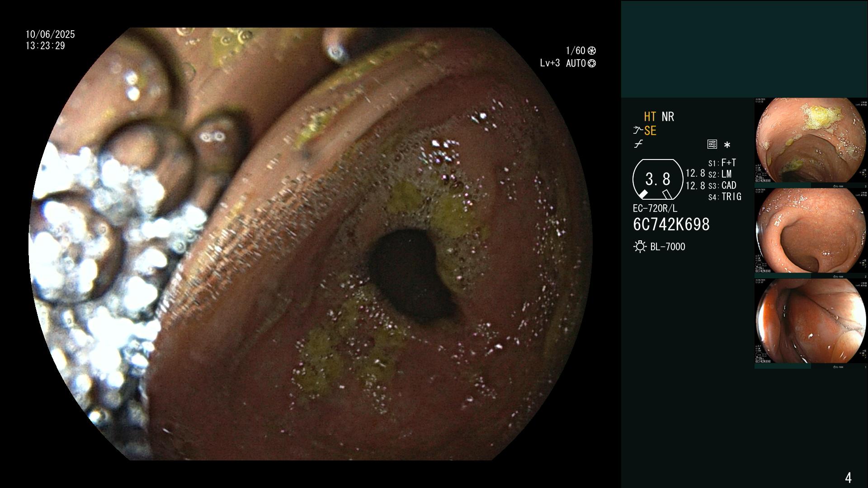The image size is (868, 488).
Task: Click the shutter speed icon beside 1/60
Action: [592, 51]
